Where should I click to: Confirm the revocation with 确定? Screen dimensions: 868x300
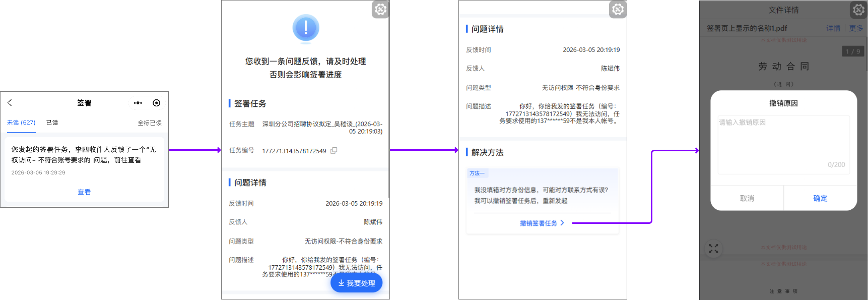[820, 198]
